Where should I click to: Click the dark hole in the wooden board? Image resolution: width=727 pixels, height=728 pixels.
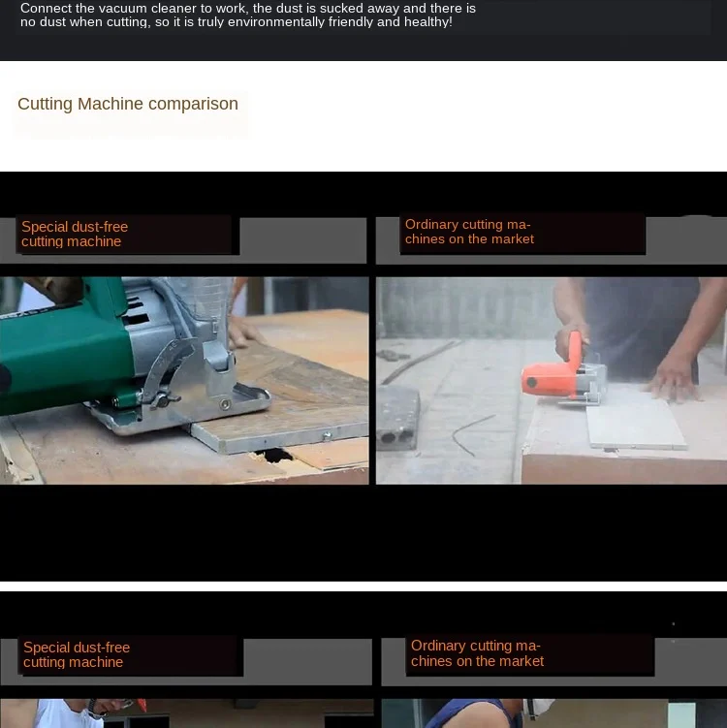tap(274, 456)
